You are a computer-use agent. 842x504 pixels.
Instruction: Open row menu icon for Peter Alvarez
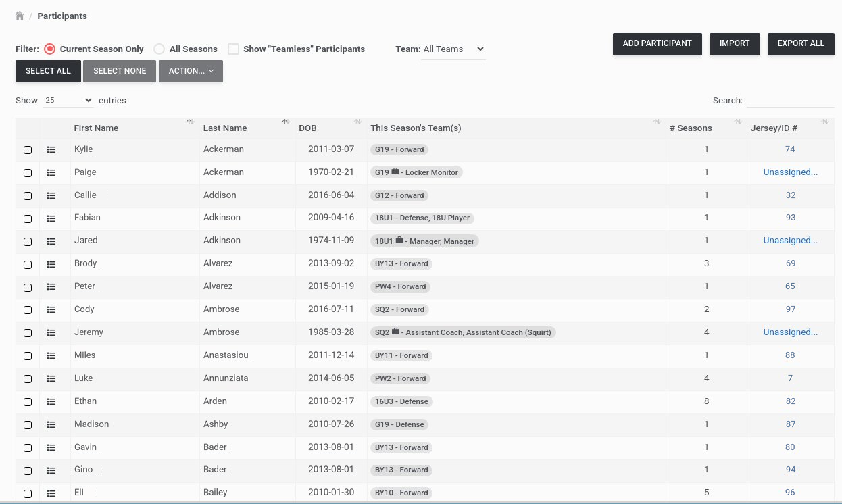(51, 286)
